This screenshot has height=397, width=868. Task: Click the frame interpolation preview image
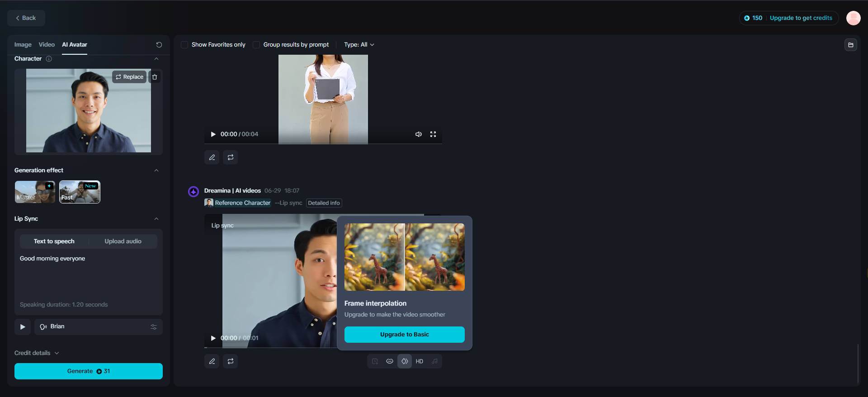pyautogui.click(x=405, y=257)
